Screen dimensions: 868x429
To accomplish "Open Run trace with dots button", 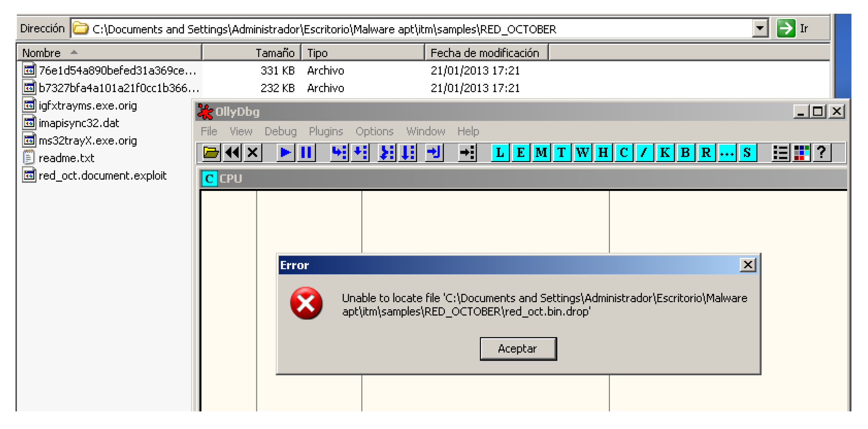I will click(x=727, y=153).
